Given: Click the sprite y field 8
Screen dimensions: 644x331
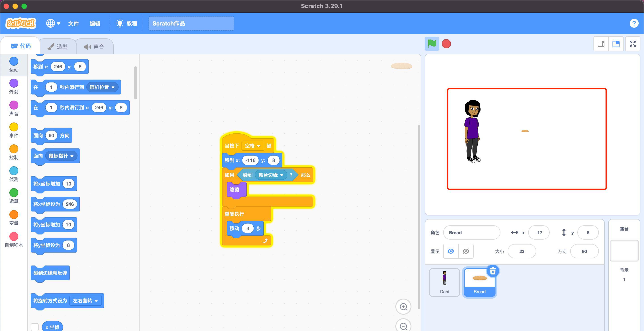Looking at the screenshot, I should pyautogui.click(x=588, y=233).
